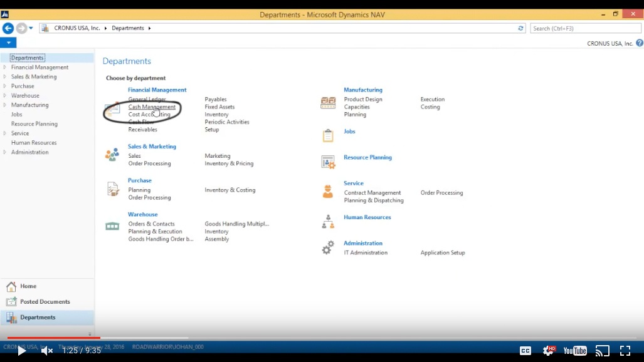Open the Financial Management heading link

[x=157, y=90]
